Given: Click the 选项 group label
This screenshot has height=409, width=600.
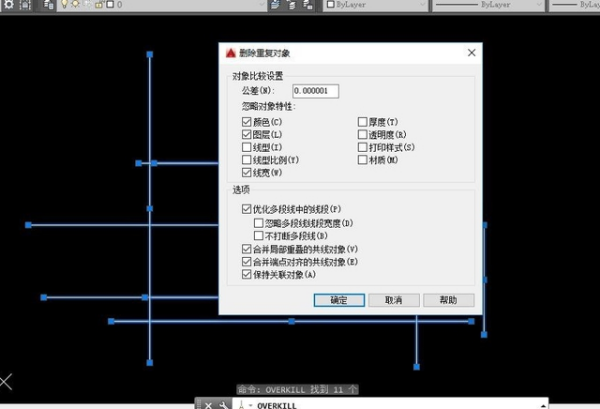Looking at the screenshot, I should 241,190.
